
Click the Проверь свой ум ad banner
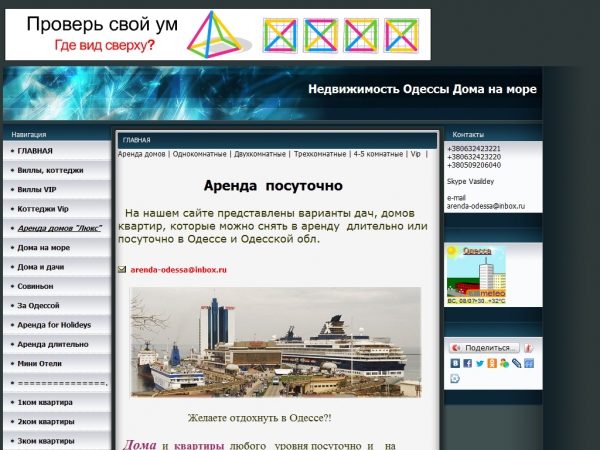click(218, 34)
